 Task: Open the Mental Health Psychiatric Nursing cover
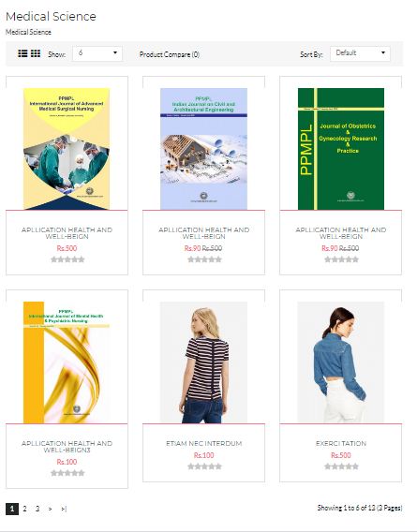[67, 362]
